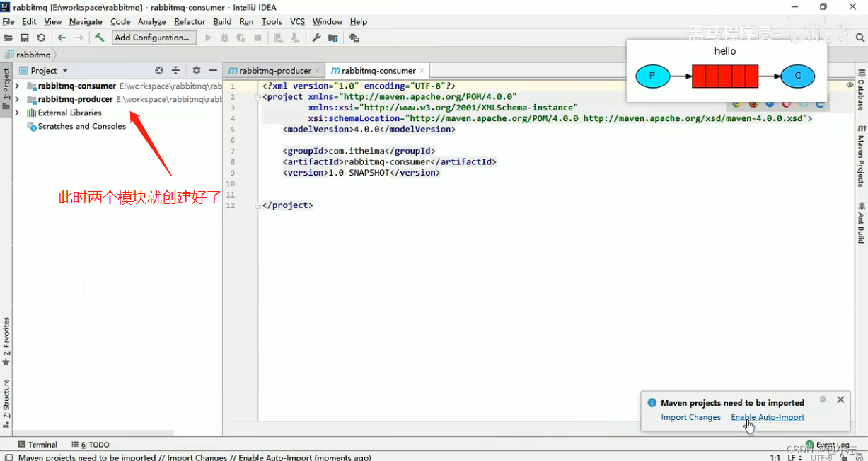Click the Debug bug toolbar icon
This screenshot has width=868, height=461.
tap(225, 38)
